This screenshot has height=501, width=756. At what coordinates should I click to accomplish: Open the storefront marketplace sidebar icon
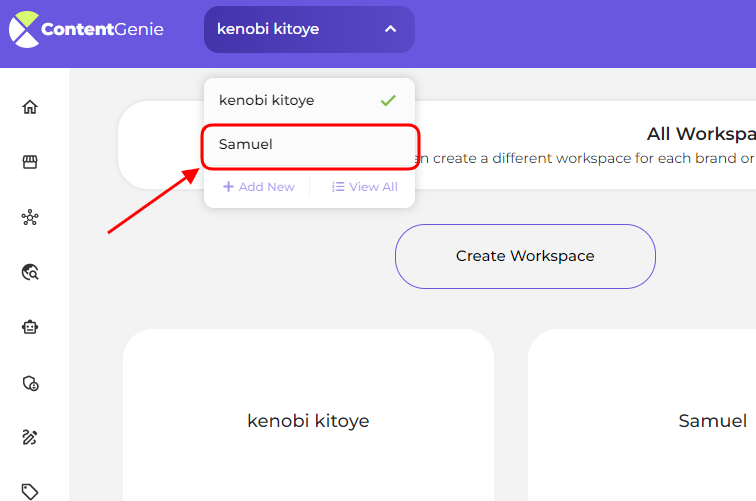(30, 162)
